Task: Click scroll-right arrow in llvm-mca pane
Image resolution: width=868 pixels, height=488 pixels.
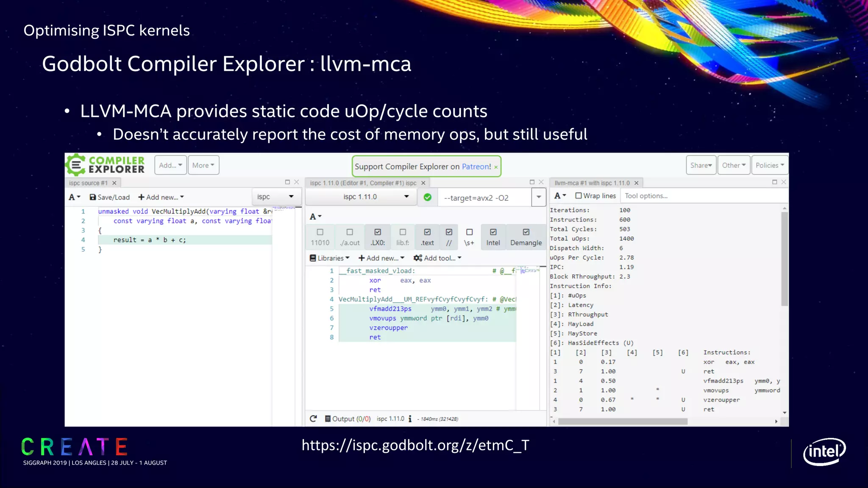Action: tap(776, 421)
